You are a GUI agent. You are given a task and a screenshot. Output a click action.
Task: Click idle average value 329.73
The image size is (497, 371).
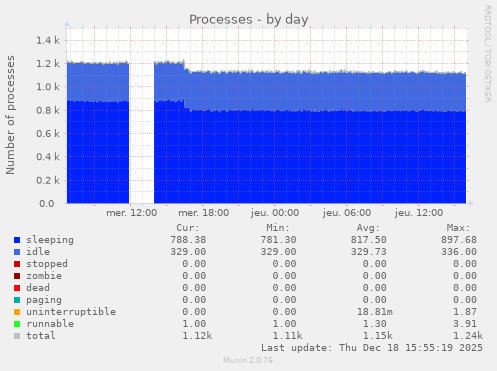(369, 252)
